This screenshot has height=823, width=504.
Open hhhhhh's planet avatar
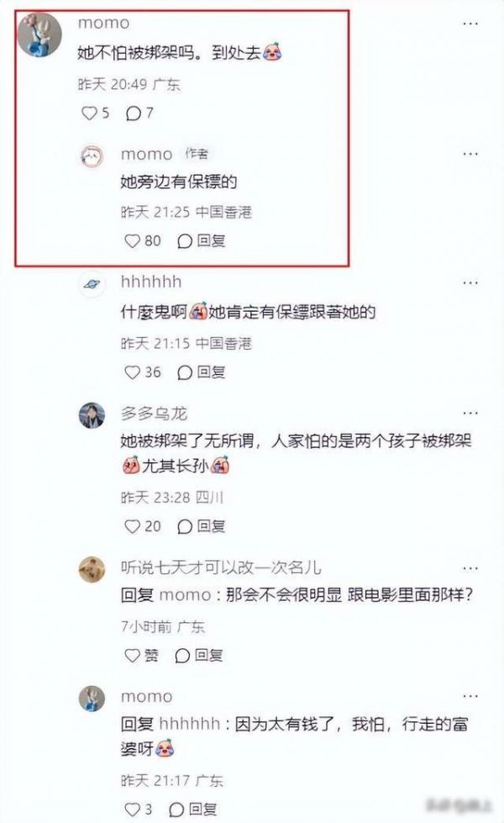pyautogui.click(x=92, y=284)
